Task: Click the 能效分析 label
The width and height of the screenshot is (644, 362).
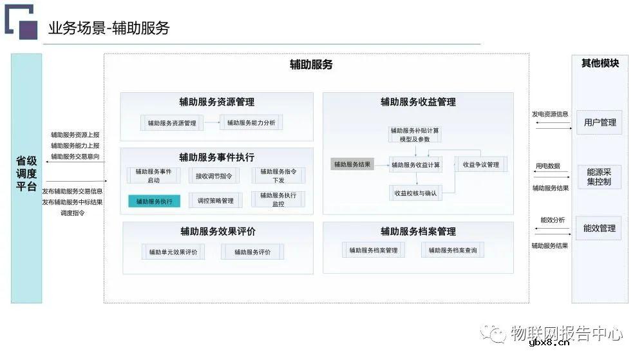Action: click(x=553, y=220)
